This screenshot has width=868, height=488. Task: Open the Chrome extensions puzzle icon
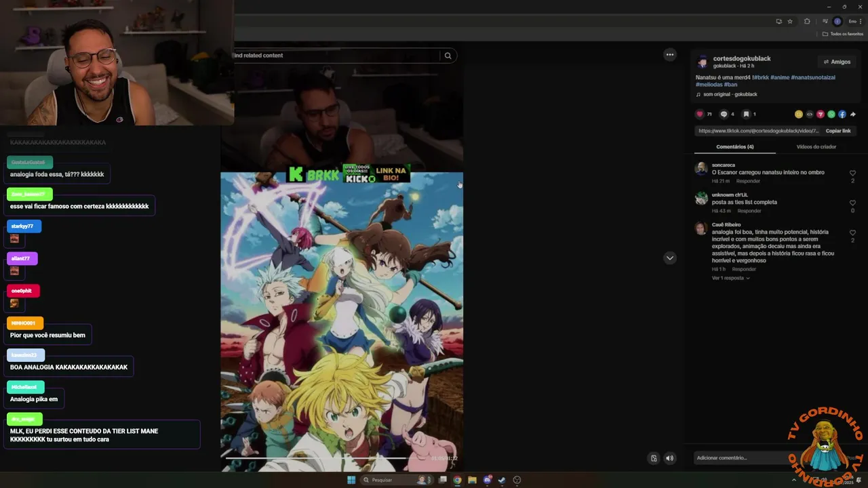pyautogui.click(x=807, y=21)
